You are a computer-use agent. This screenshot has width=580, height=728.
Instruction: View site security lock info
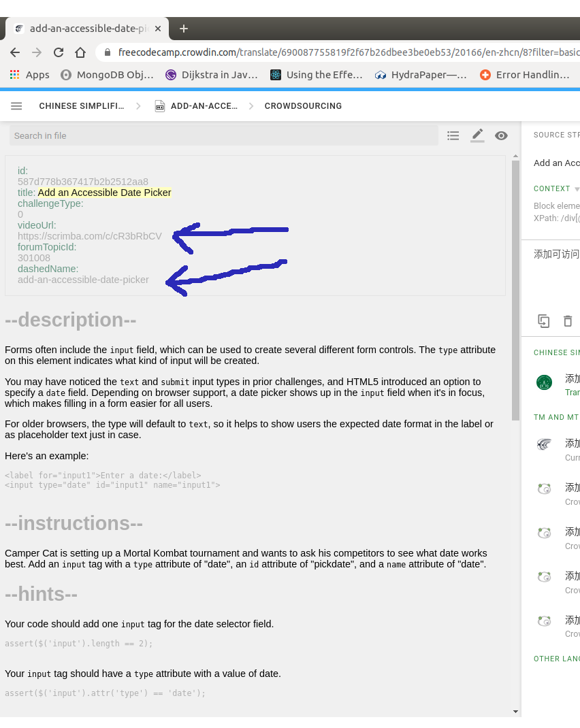coord(108,52)
